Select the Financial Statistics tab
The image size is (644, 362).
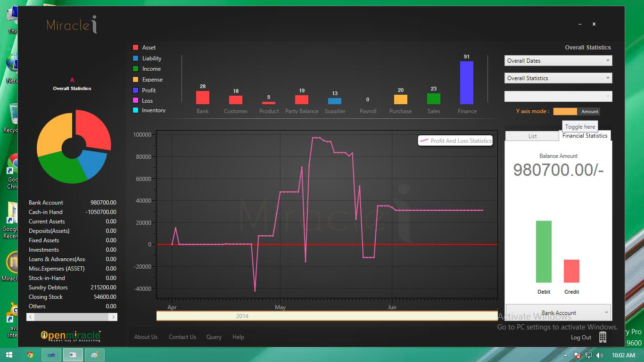tap(585, 136)
